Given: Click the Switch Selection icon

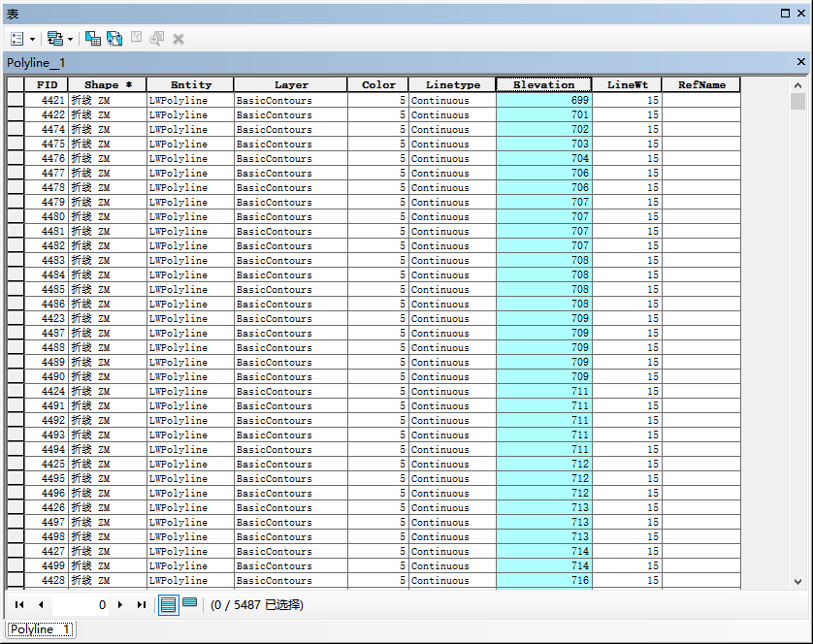Looking at the screenshot, I should point(114,39).
